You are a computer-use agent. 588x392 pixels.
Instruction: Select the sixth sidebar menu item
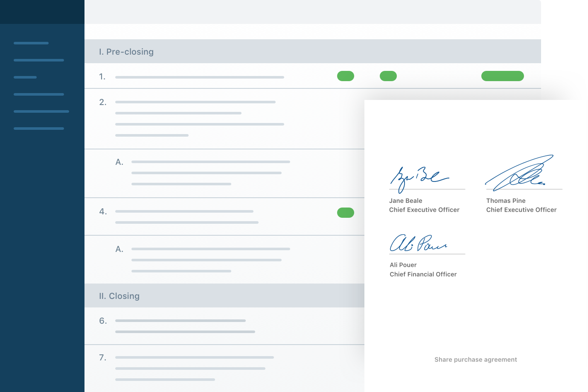[x=39, y=129]
